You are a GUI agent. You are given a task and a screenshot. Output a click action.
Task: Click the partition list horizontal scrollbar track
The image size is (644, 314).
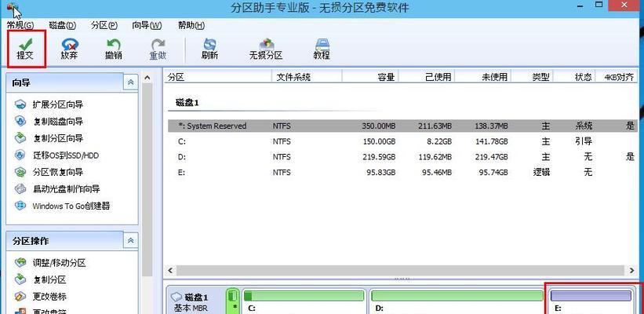pyautogui.click(x=401, y=271)
